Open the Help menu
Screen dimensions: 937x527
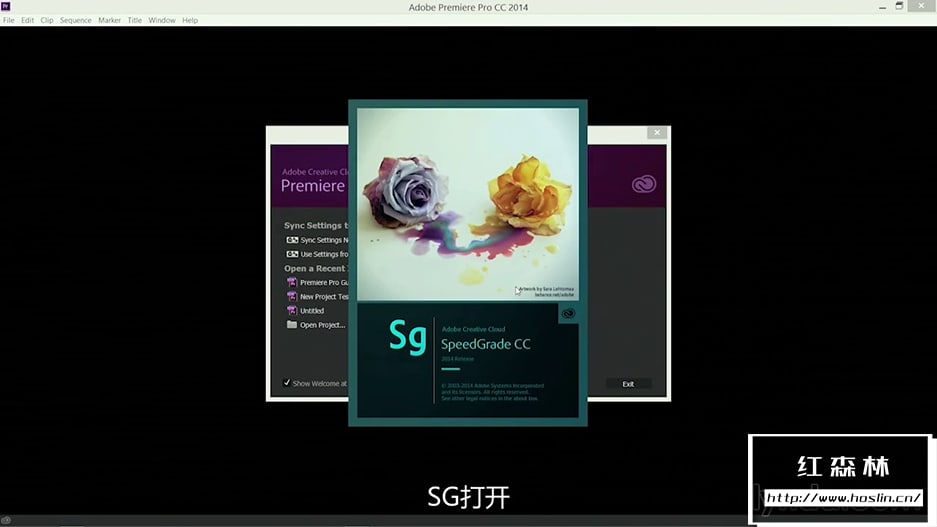[x=190, y=20]
